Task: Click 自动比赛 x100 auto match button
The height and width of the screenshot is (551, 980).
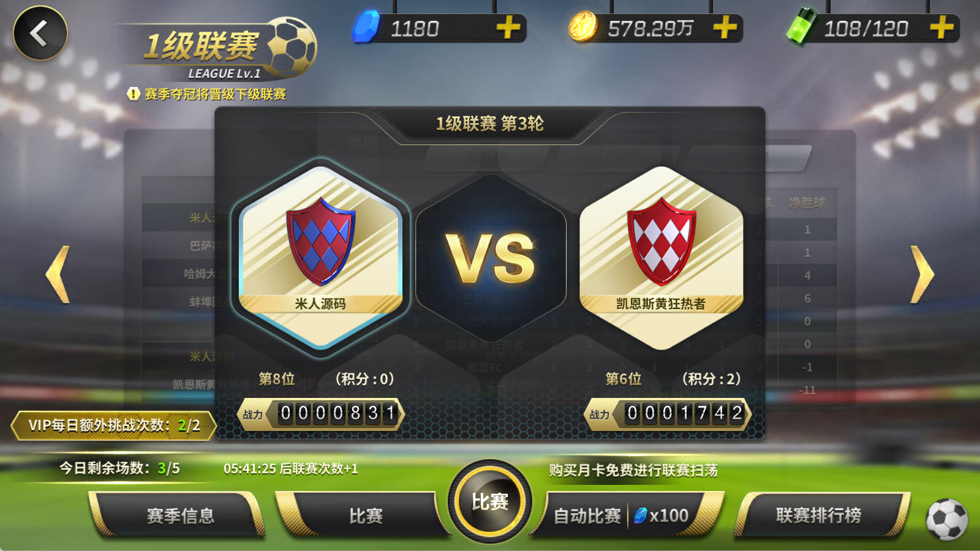Action: 622,515
